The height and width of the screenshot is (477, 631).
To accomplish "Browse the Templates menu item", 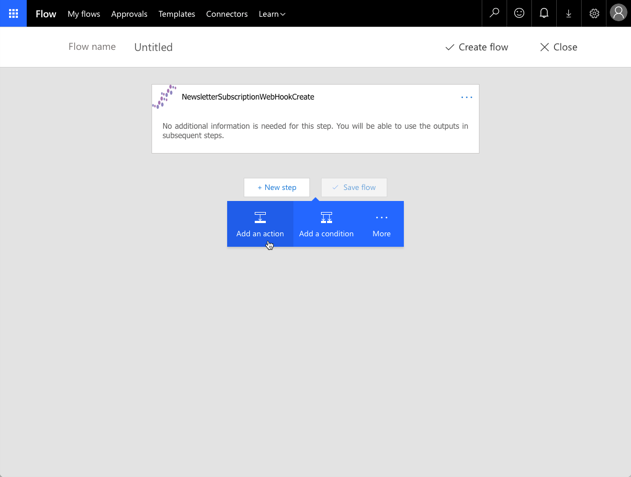I will pyautogui.click(x=177, y=14).
